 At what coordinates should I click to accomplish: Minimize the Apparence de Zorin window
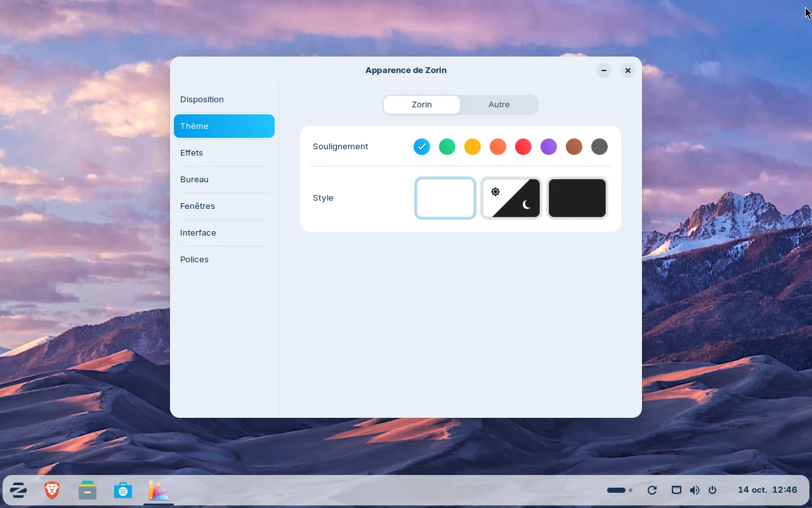[x=604, y=70]
